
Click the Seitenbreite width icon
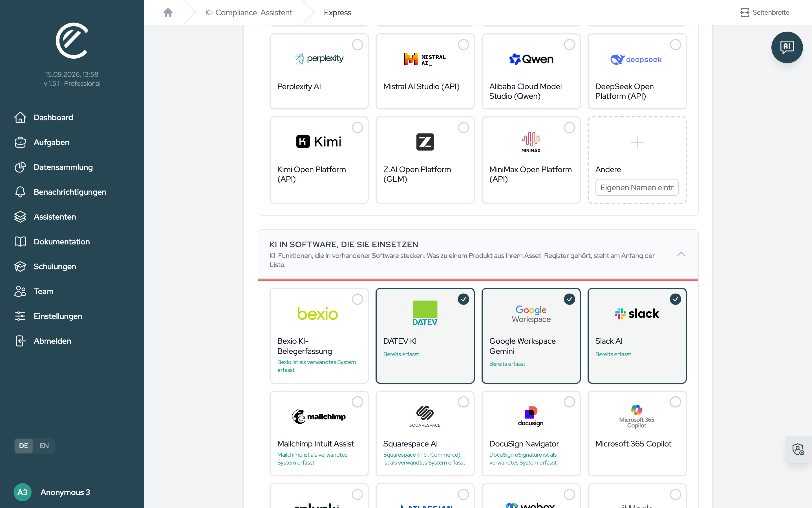(x=745, y=12)
